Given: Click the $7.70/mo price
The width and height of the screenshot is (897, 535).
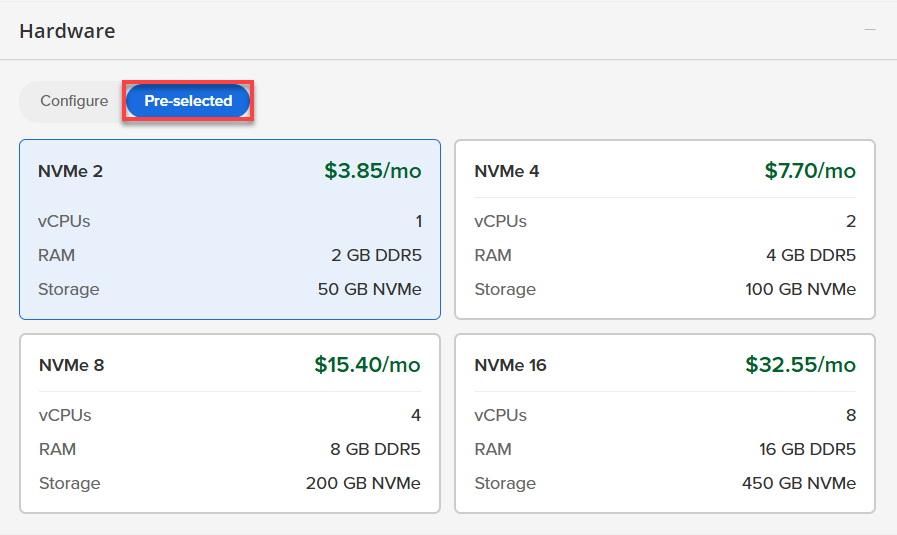Looking at the screenshot, I should click(810, 171).
